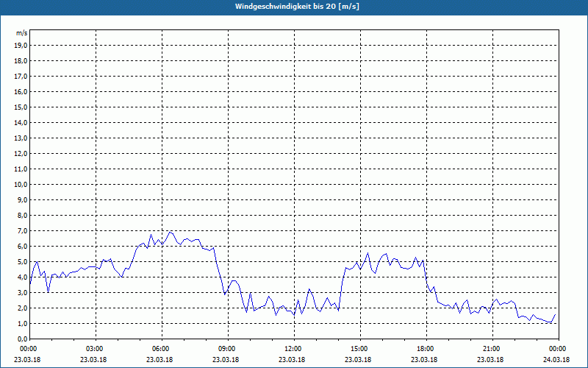This screenshot has width=588, height=368.
Task: Click the '3,0' y-axis value
Action: 22,292
